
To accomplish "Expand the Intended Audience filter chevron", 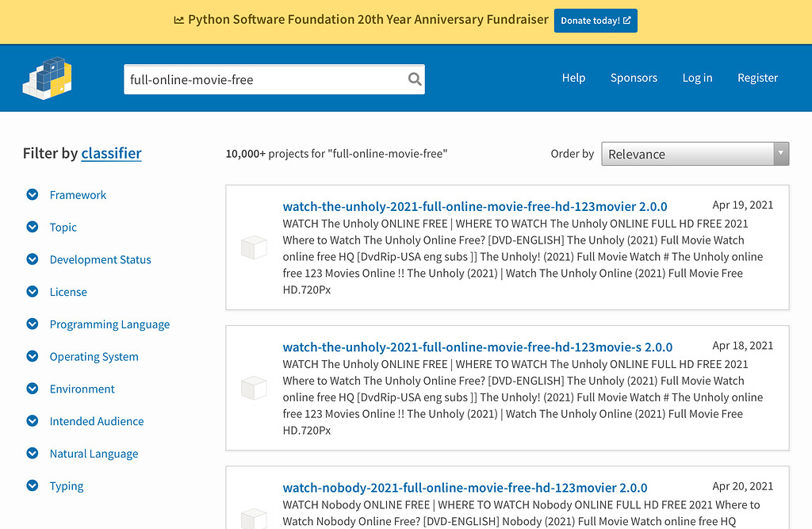I will [32, 420].
